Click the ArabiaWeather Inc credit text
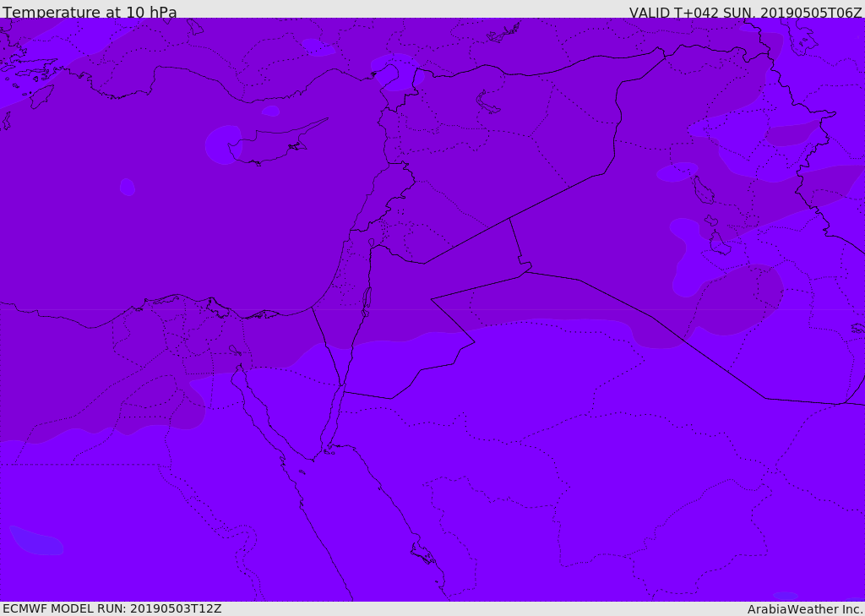The width and height of the screenshot is (865, 616). (804, 609)
